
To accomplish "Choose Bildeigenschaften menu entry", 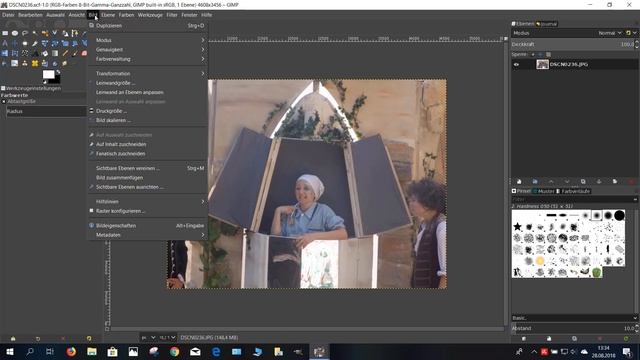I will 148,225.
